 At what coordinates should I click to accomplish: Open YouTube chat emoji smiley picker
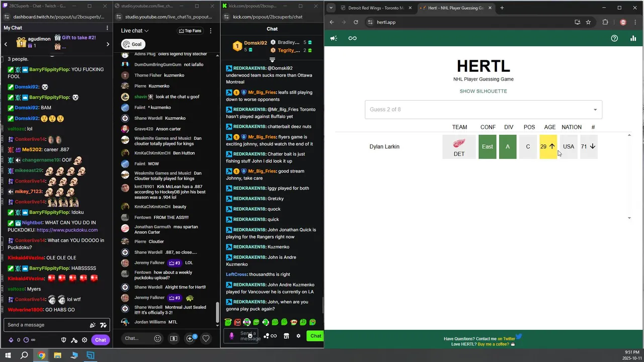tap(157, 338)
